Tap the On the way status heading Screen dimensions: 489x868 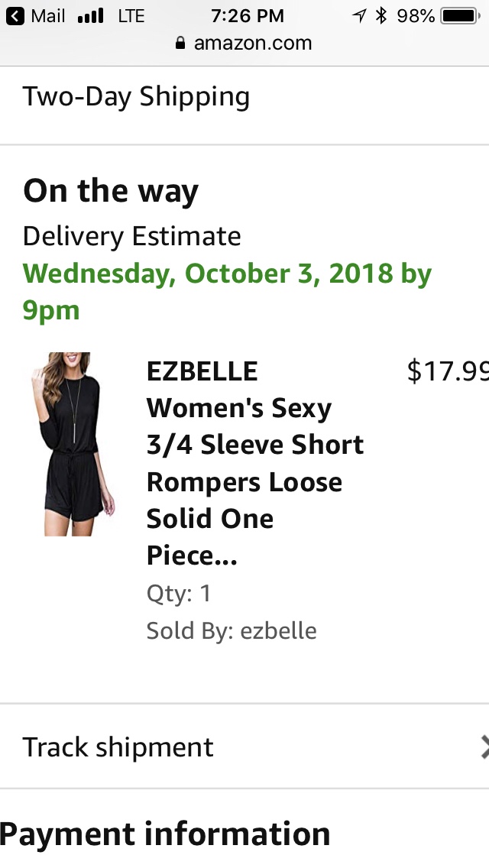(x=111, y=191)
